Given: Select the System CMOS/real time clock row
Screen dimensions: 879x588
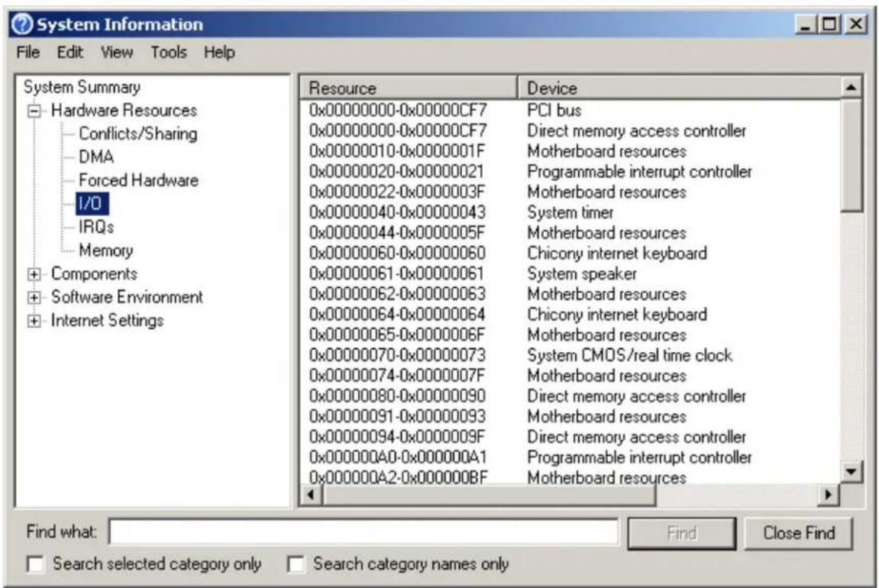Looking at the screenshot, I should (570, 355).
